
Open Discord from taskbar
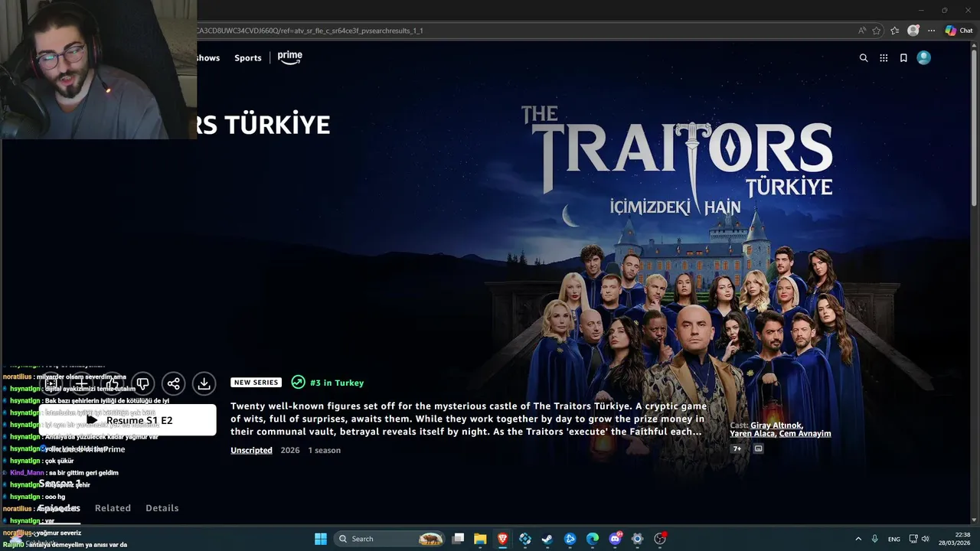click(615, 539)
